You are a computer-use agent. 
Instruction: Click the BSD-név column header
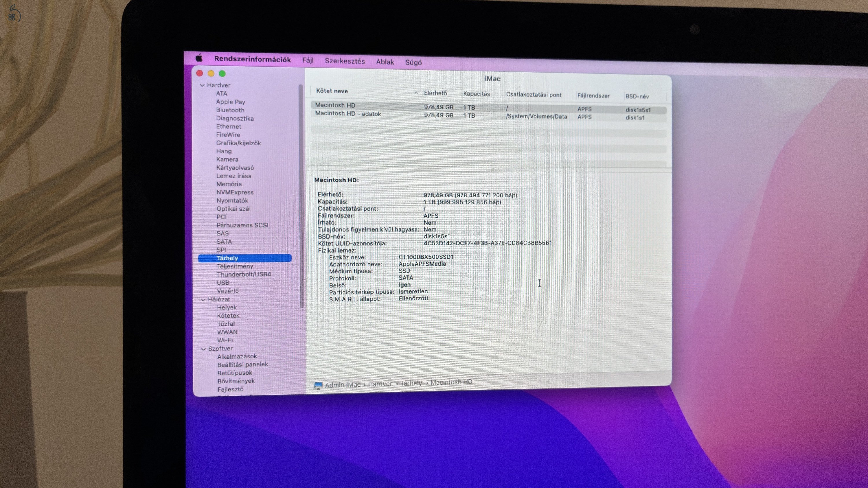click(x=637, y=96)
